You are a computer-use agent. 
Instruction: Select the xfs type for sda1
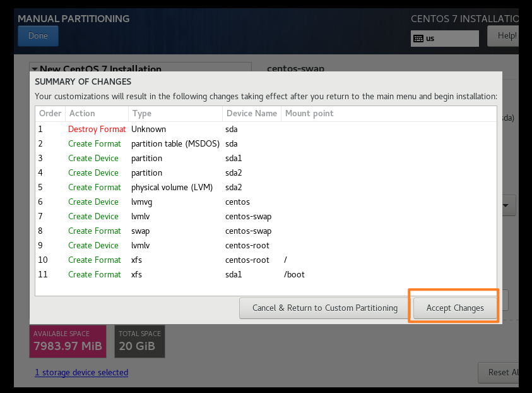click(136, 274)
